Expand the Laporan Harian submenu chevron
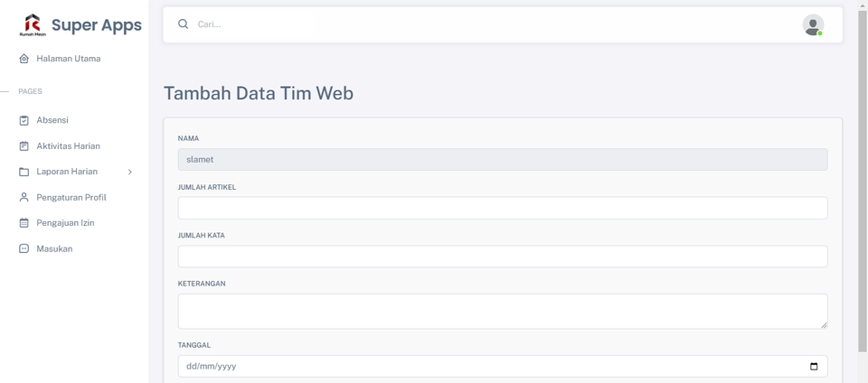The image size is (868, 383). [130, 172]
